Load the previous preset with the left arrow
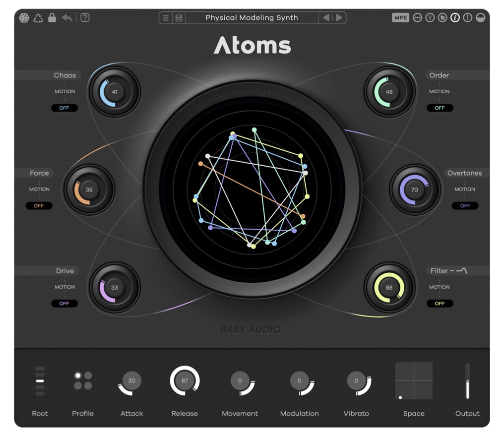504x440 pixels. click(x=326, y=17)
